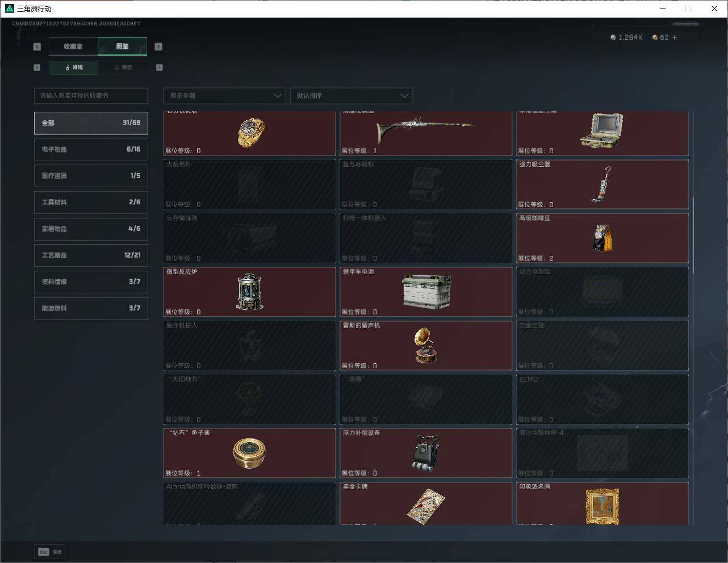Select the locked 万金泪冠 item
728x563 pixels.
tap(603, 346)
